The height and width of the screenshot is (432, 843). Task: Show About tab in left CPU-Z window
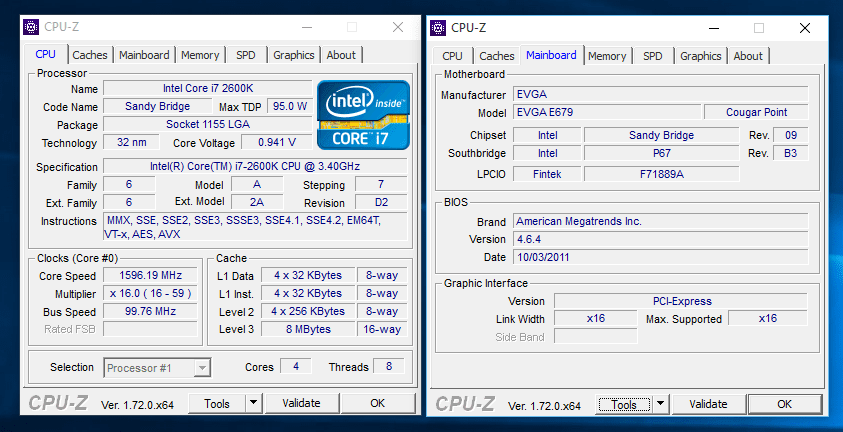341,55
